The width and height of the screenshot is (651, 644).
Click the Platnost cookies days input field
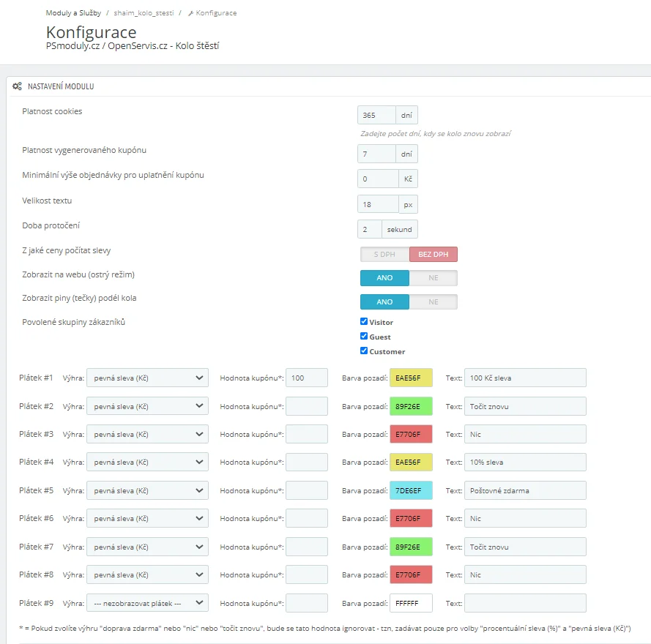376,116
